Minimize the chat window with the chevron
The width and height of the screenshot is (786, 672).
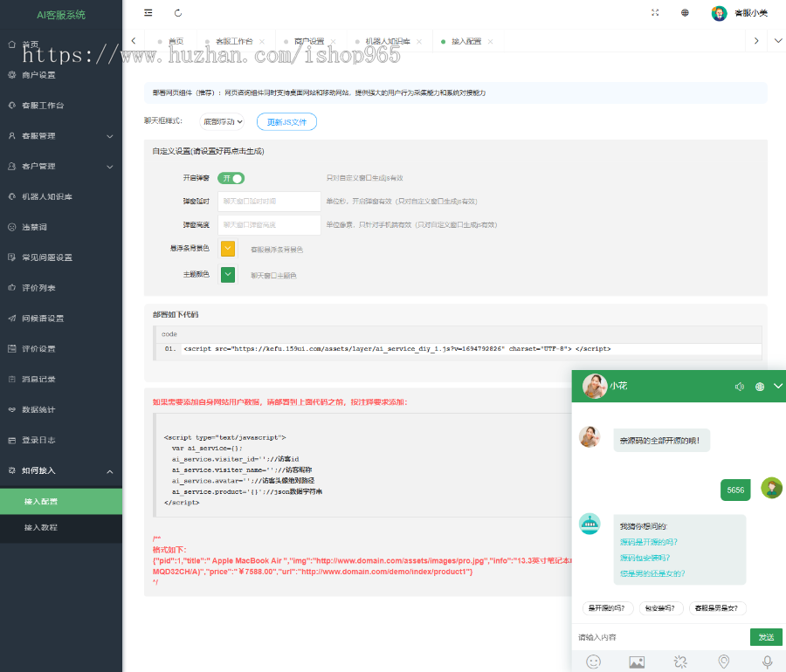(x=778, y=386)
